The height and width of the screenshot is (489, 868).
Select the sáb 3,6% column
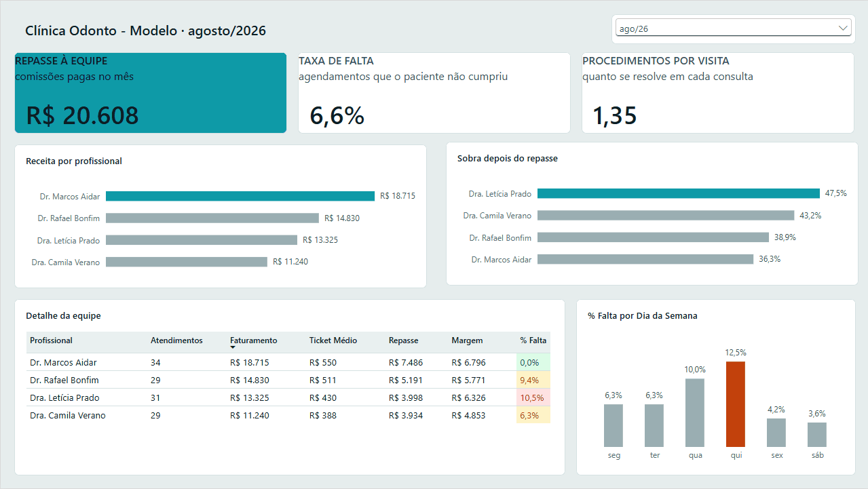[817, 435]
